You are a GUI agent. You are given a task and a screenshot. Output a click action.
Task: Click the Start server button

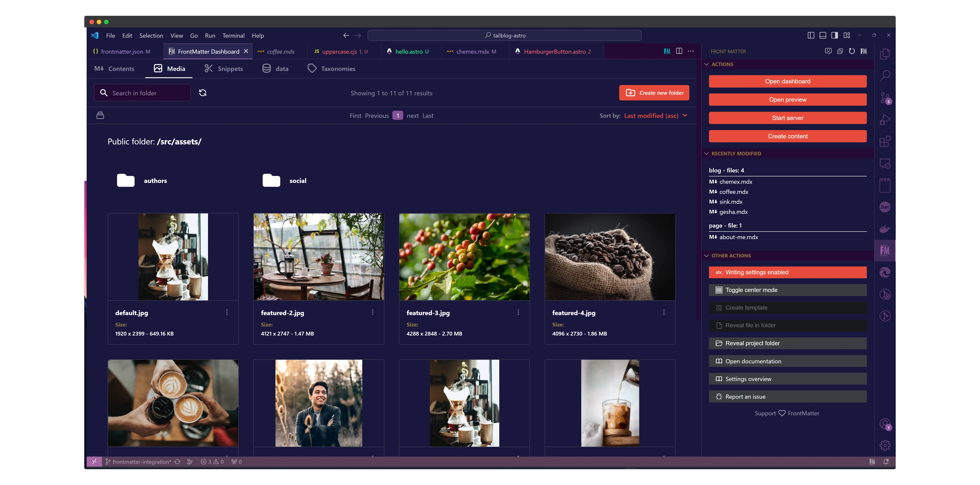tap(788, 118)
